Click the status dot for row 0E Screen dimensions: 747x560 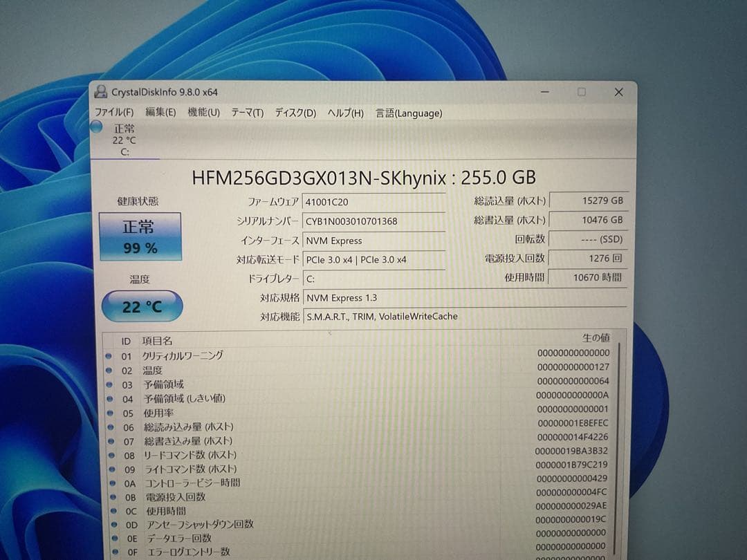pos(116,538)
